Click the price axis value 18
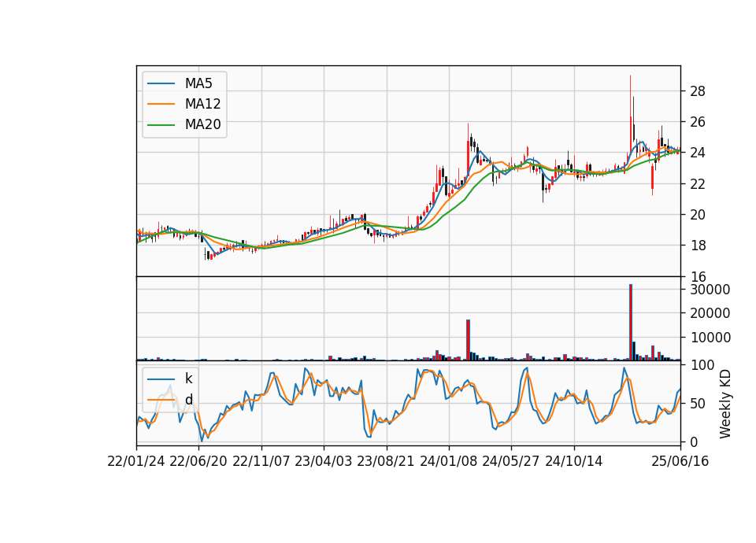The image size is (756, 543). point(698,246)
